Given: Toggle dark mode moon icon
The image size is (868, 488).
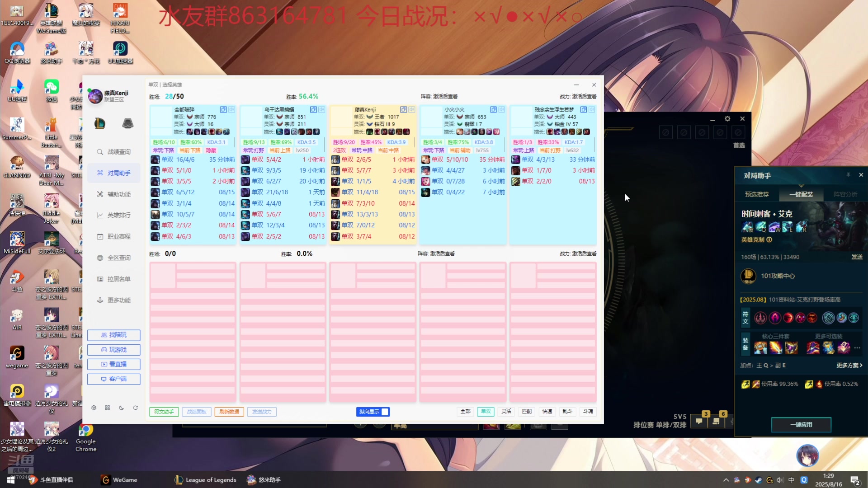Looking at the screenshot, I should 121,408.
